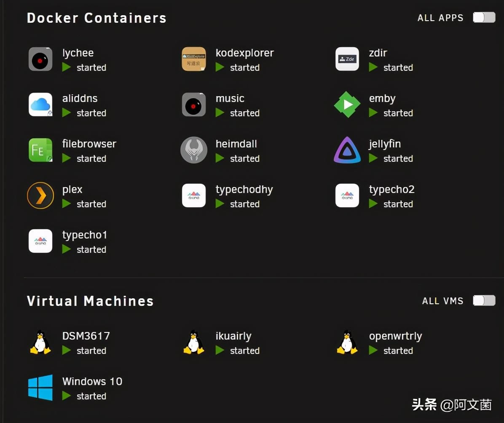Click started status under typechodhy
Image resolution: width=504 pixels, height=423 pixels.
tap(244, 204)
